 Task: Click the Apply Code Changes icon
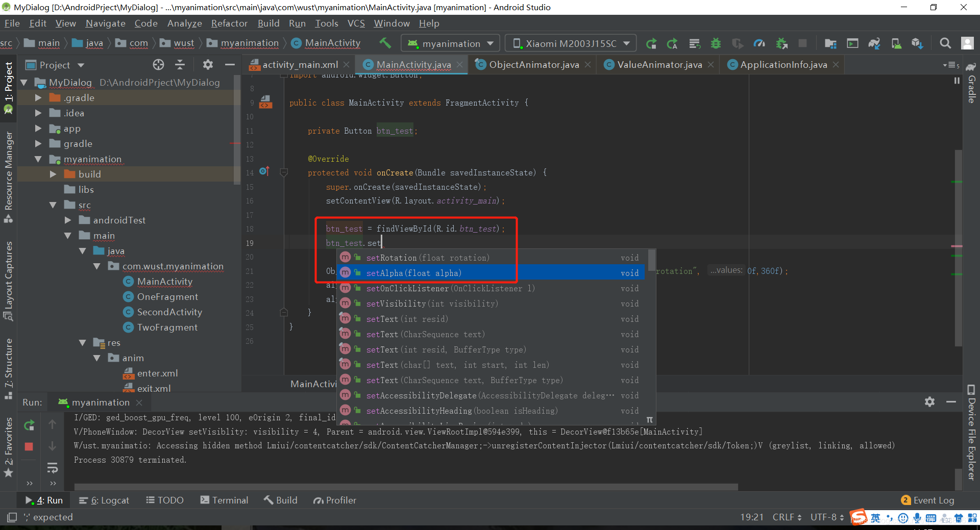coord(695,44)
